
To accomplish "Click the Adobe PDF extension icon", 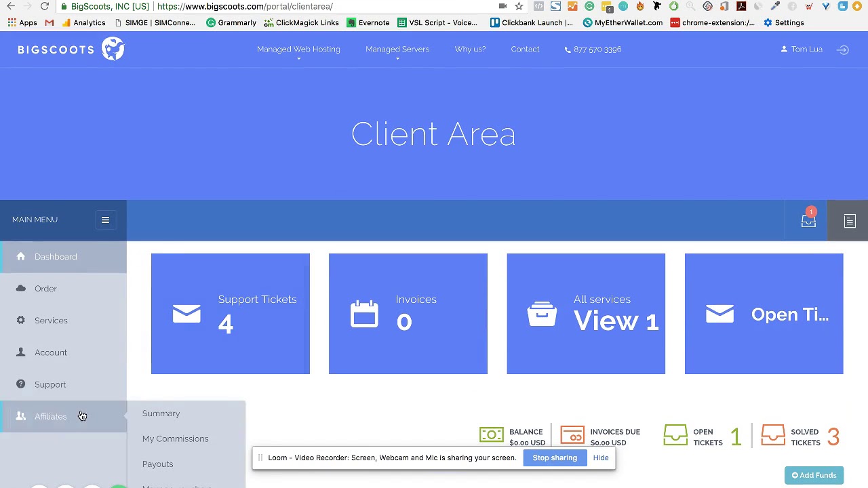I will point(741,6).
